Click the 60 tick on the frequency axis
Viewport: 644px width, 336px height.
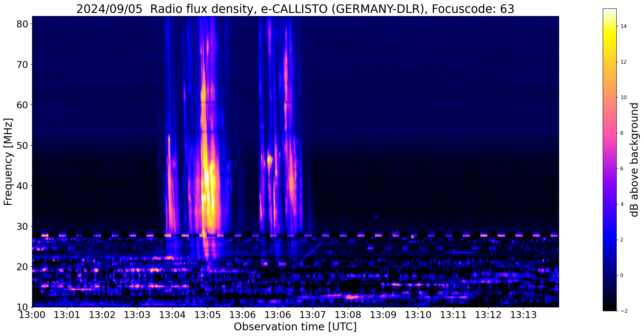point(22,105)
